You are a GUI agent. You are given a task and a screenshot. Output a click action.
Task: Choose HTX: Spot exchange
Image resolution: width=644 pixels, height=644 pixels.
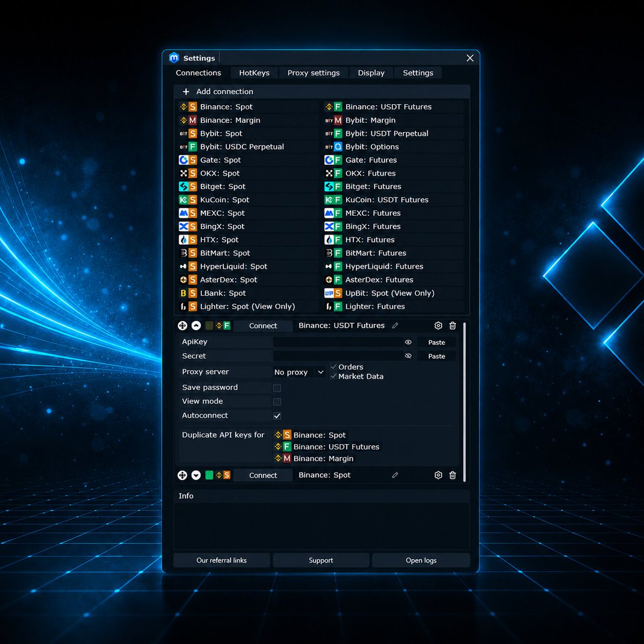coord(248,240)
